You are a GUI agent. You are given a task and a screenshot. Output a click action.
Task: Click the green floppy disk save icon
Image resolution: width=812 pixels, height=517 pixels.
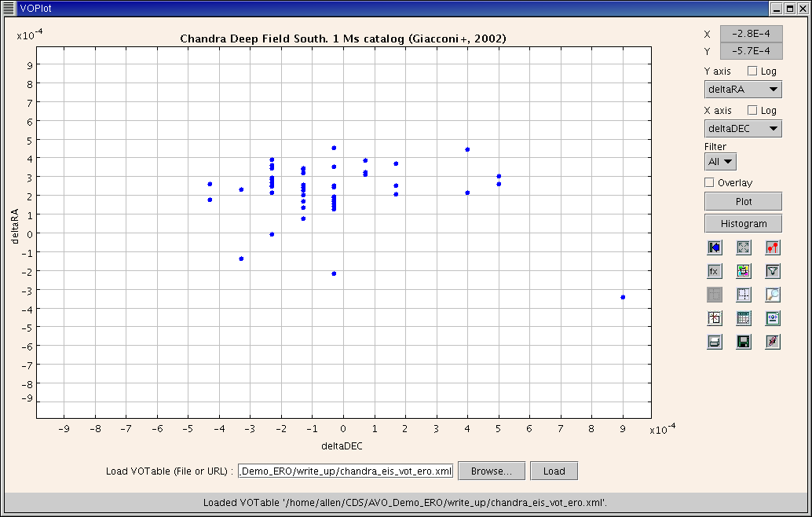click(x=744, y=342)
